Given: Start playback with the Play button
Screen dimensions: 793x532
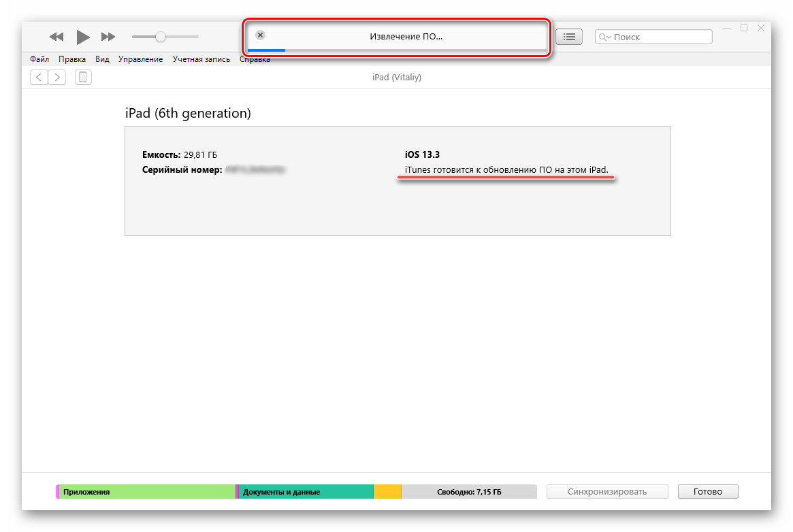Looking at the screenshot, I should pyautogui.click(x=83, y=37).
